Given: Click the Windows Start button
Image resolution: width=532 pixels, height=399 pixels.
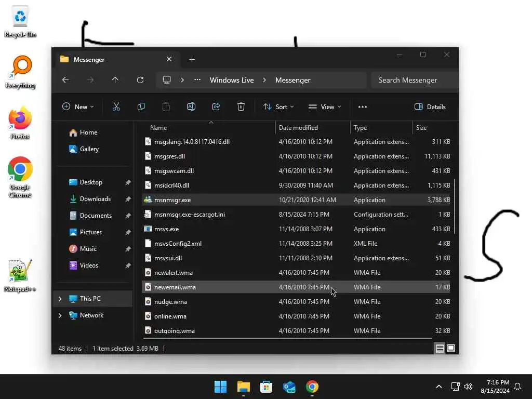Looking at the screenshot, I should tap(220, 387).
